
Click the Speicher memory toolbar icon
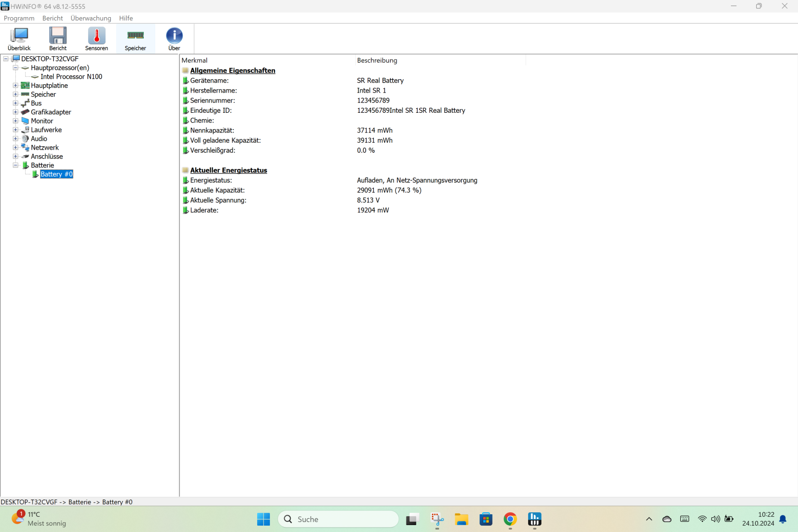pos(135,38)
